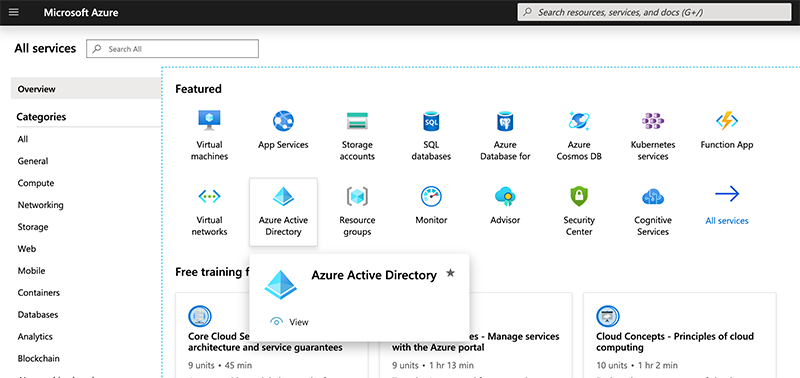The width and height of the screenshot is (800, 378).
Task: Click the All services link text
Action: 727,221
